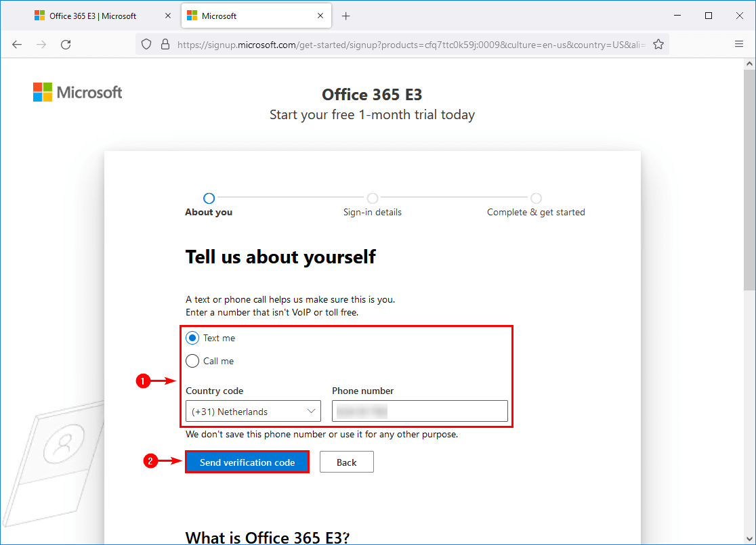756x545 pixels.
Task: Click the Office 365 E3 page title
Action: (x=372, y=95)
